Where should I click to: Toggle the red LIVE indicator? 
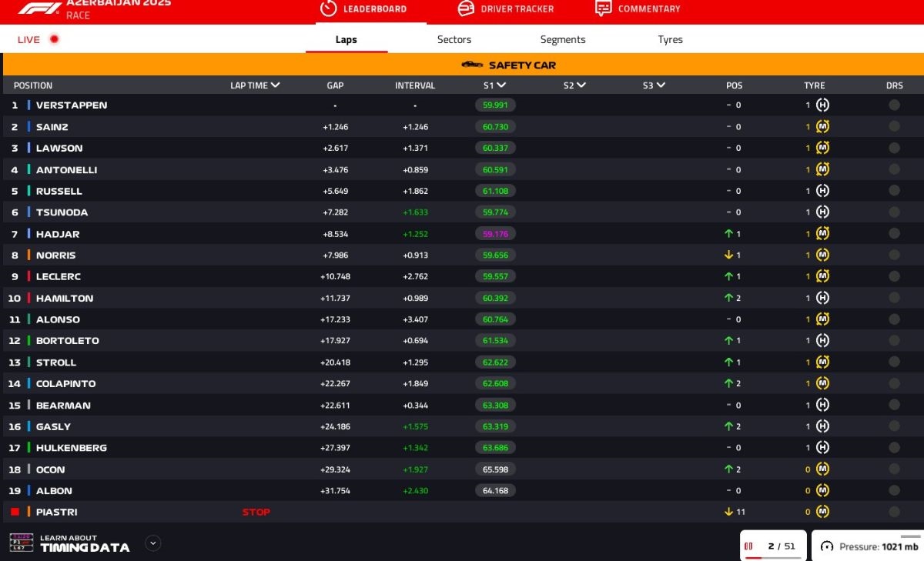pyautogui.click(x=54, y=39)
